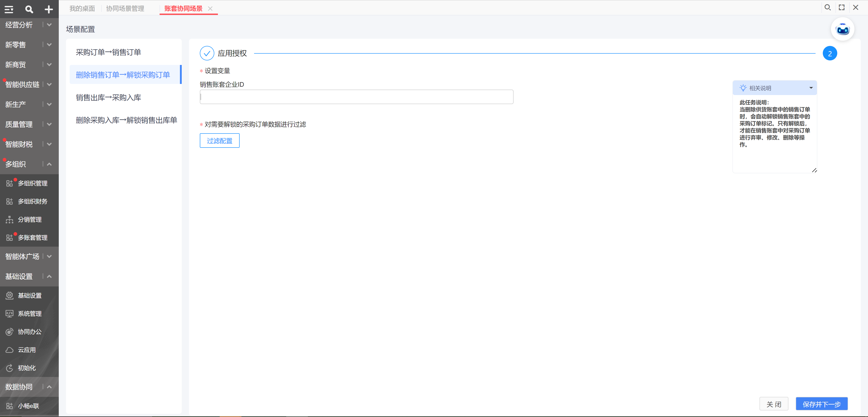Click the 关闭 button
The width and height of the screenshot is (868, 417).
pos(774,404)
